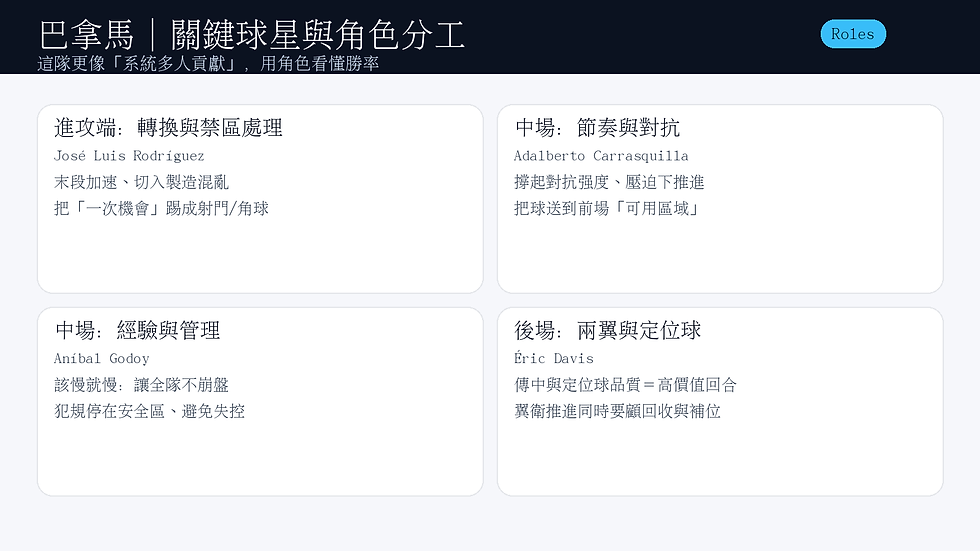Click the name Adalberto Carrasquilla
This screenshot has height=551, width=980.
coord(601,156)
